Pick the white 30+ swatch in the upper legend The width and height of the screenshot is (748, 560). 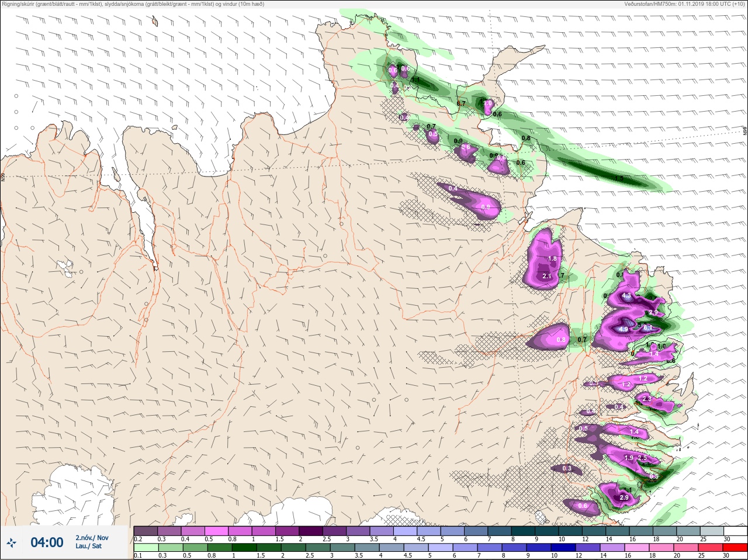tap(736, 531)
